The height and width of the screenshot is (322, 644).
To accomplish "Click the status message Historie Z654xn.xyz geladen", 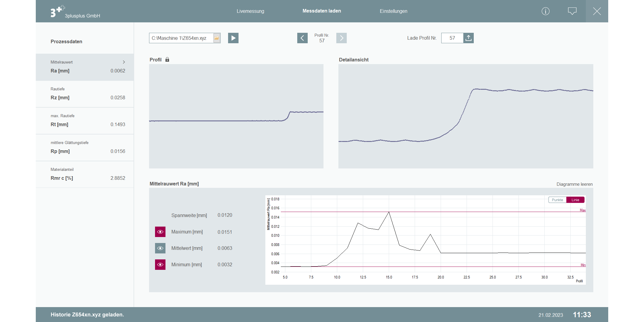I will coord(87,315).
